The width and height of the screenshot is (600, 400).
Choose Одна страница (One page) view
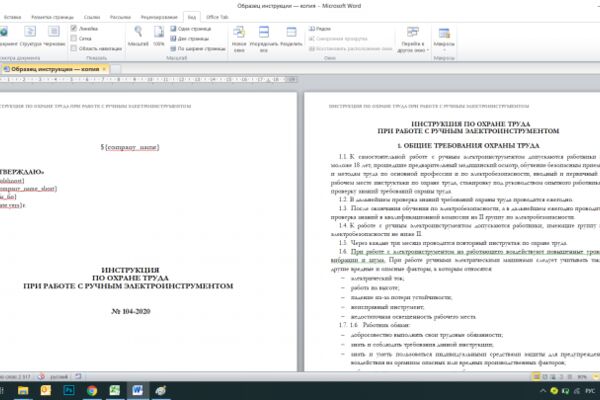[x=191, y=29]
